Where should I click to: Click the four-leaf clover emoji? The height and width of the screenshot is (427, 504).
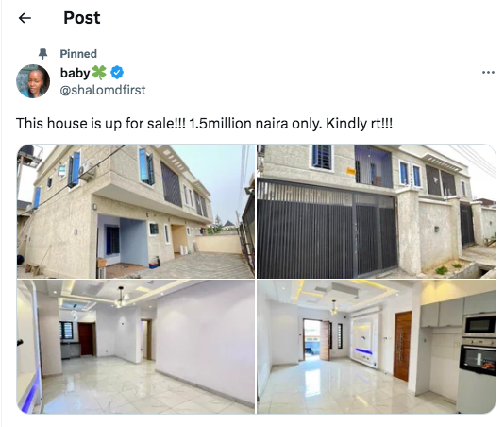coord(99,73)
